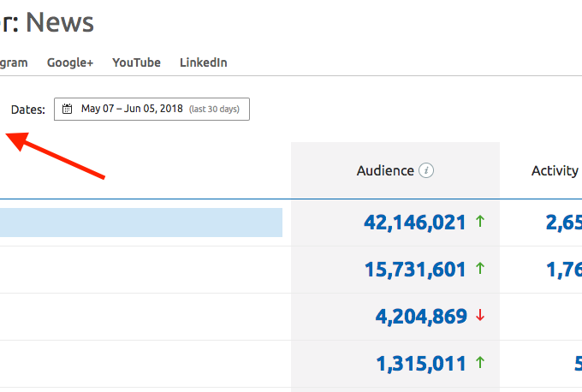Switch to the Google+ tab
The height and width of the screenshot is (392, 582).
point(70,62)
